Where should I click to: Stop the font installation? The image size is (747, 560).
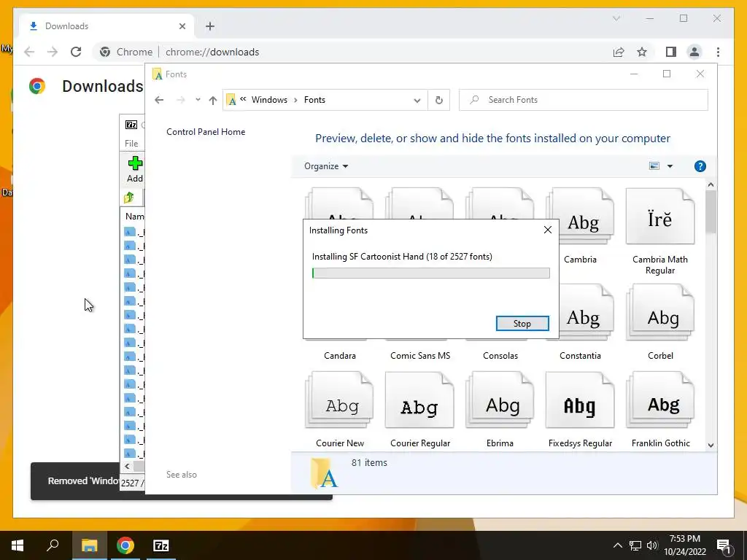click(x=522, y=323)
